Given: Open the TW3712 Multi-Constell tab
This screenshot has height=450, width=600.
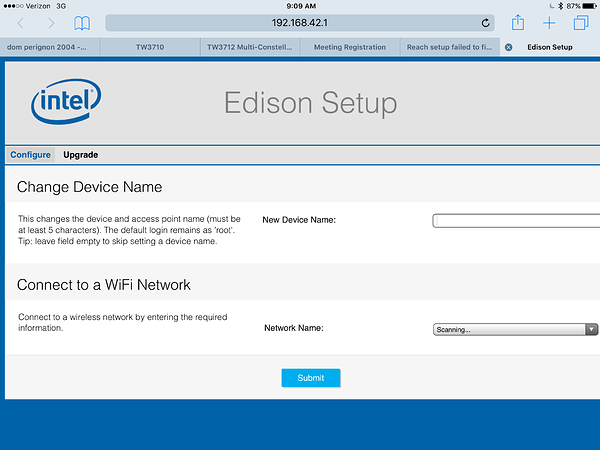Looking at the screenshot, I should point(250,47).
